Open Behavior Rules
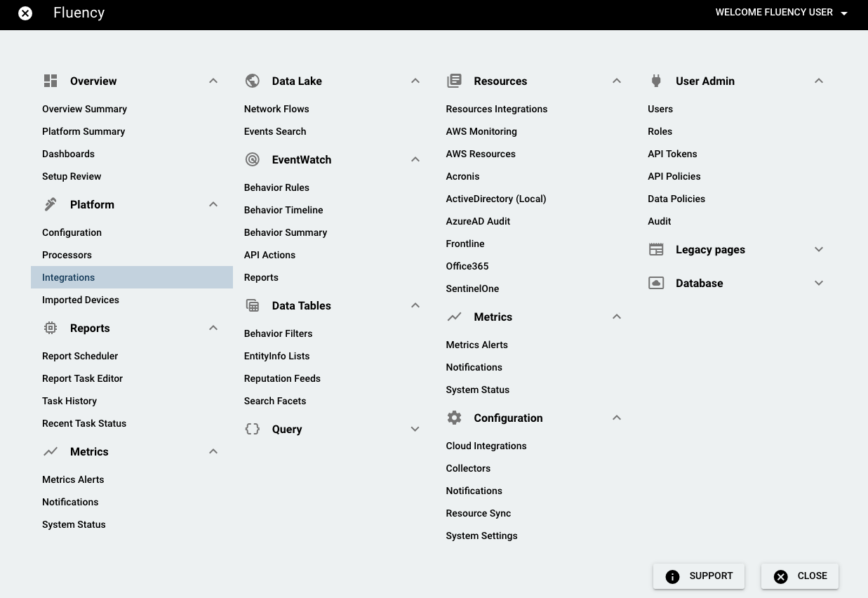 pos(276,187)
